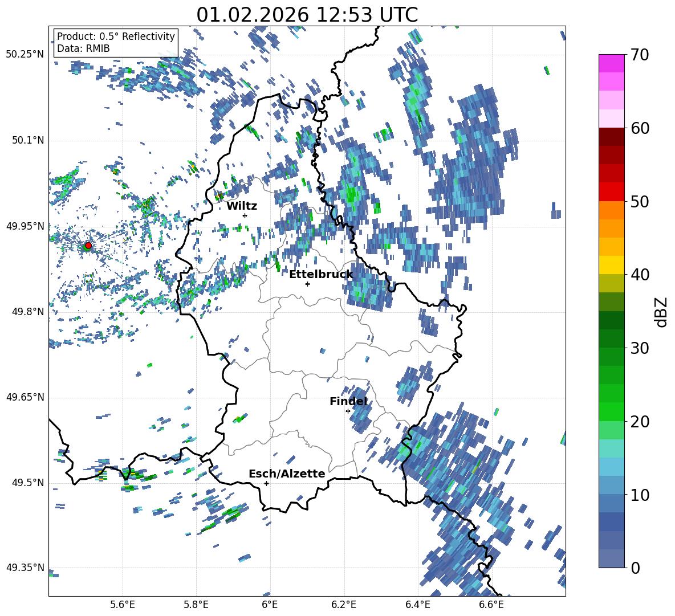Viewport: 675px width, 616px height.
Task: Pick the yellow swatch just above 40 dBZ
Action: pos(611,265)
